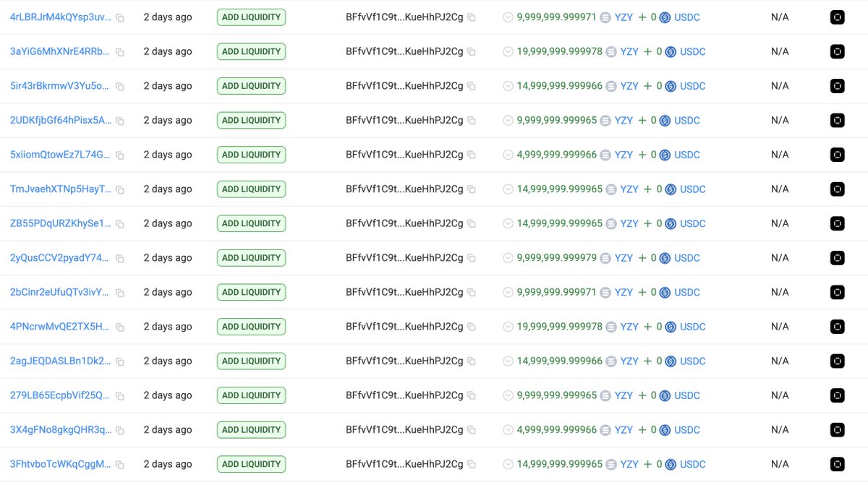This screenshot has height=485, width=868.
Task: Copy signature TmJvaehXTNp5HayT via copy icon
Action: tap(120, 189)
